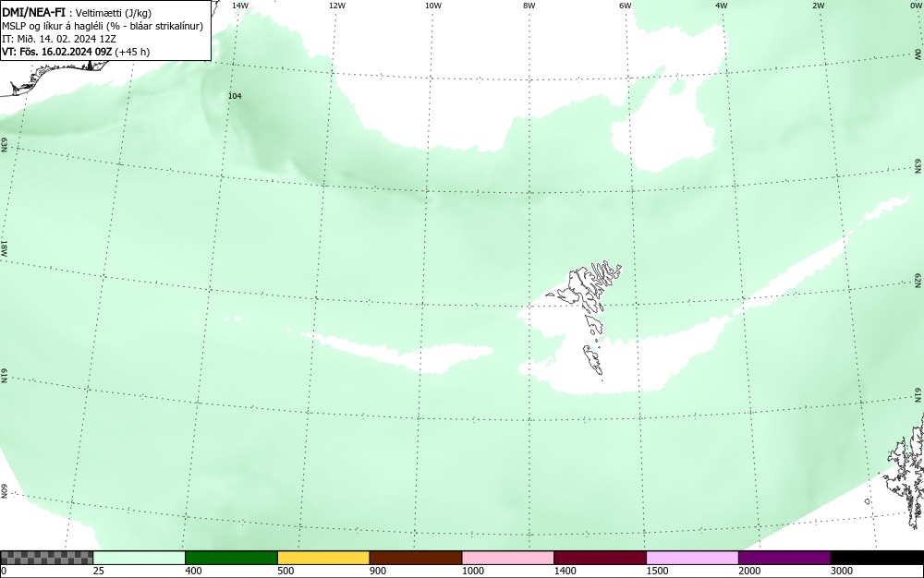Click the "400" legend value
The image size is (924, 578).
(193, 571)
